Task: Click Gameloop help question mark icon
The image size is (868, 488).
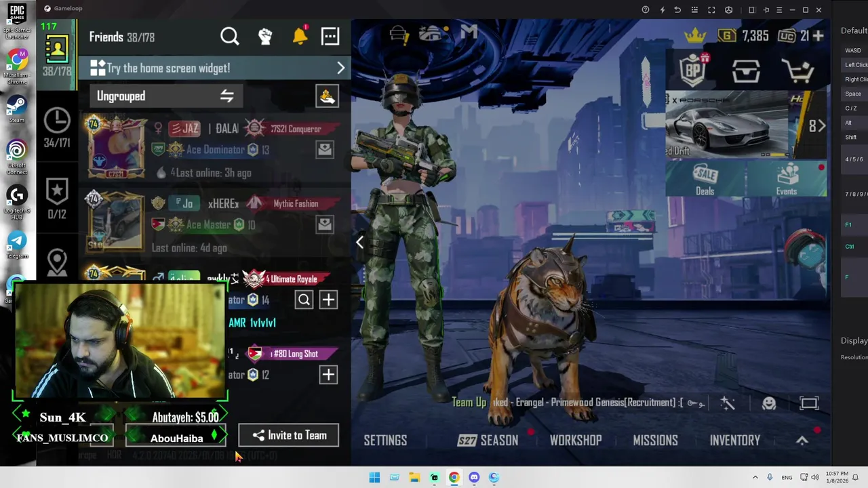Action: click(x=646, y=9)
